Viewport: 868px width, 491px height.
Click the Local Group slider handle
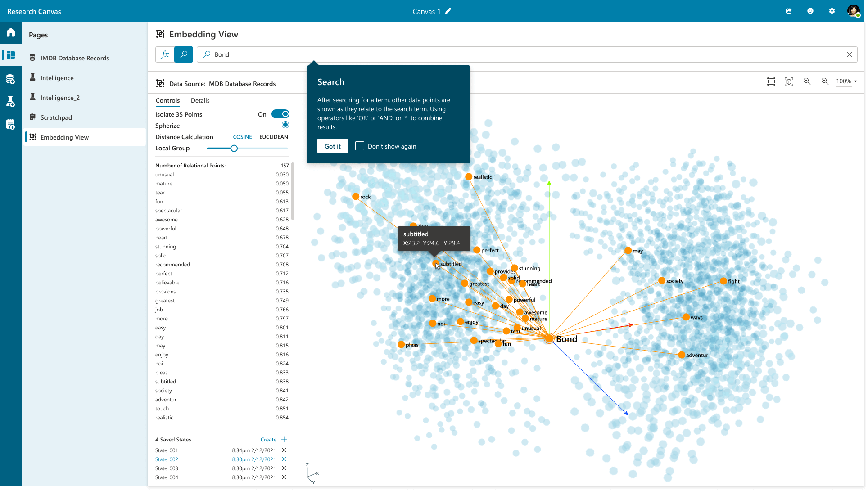click(x=234, y=149)
